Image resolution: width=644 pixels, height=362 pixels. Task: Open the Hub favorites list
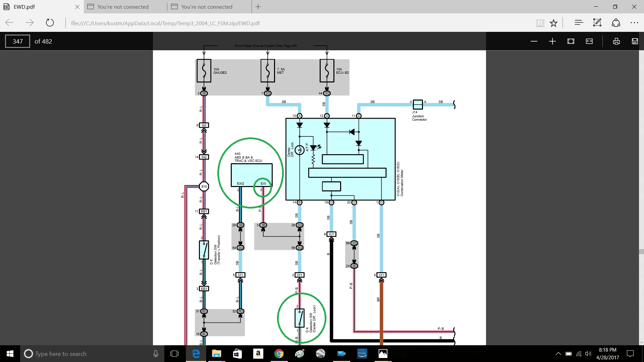(x=579, y=23)
